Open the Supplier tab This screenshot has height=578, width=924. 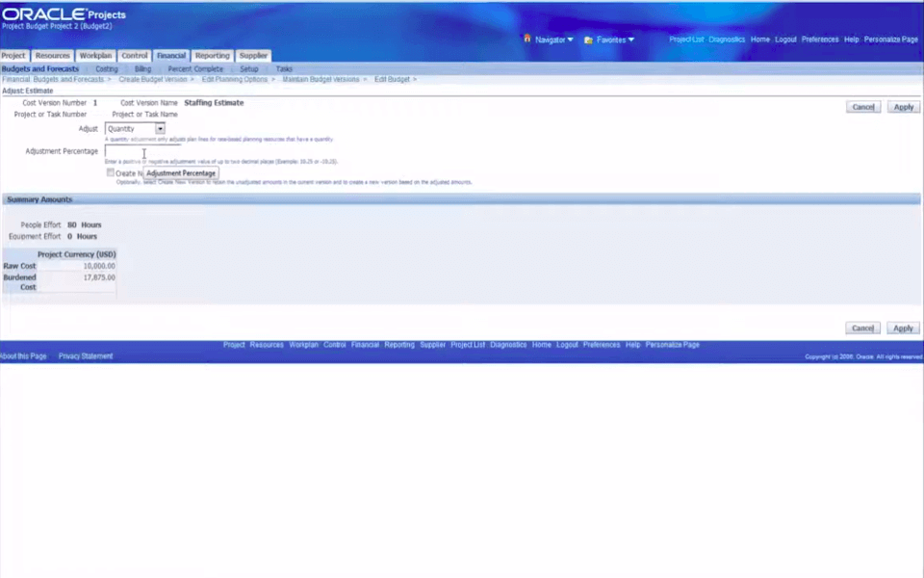point(252,55)
